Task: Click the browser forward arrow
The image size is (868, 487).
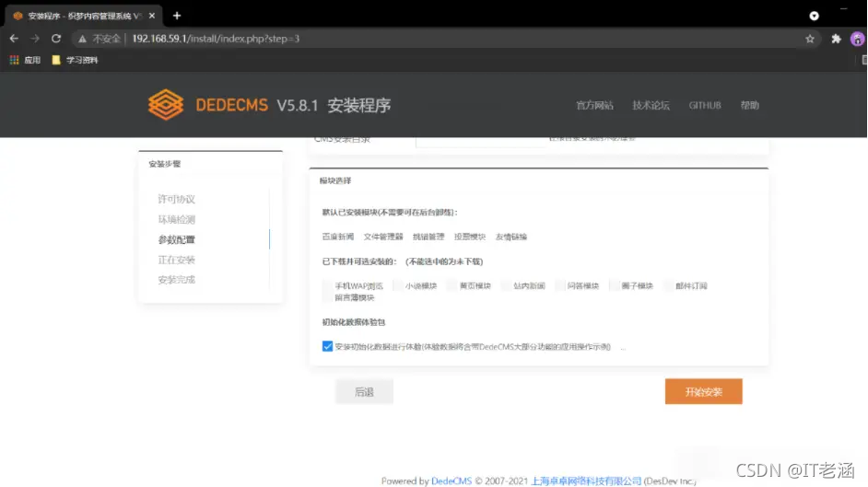Action: click(35, 39)
